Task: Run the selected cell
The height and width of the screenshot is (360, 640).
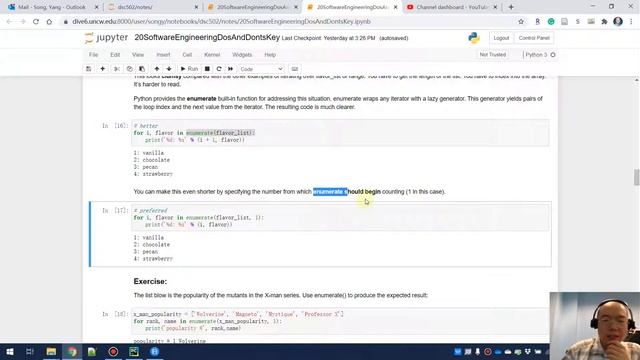Action: coord(189,69)
